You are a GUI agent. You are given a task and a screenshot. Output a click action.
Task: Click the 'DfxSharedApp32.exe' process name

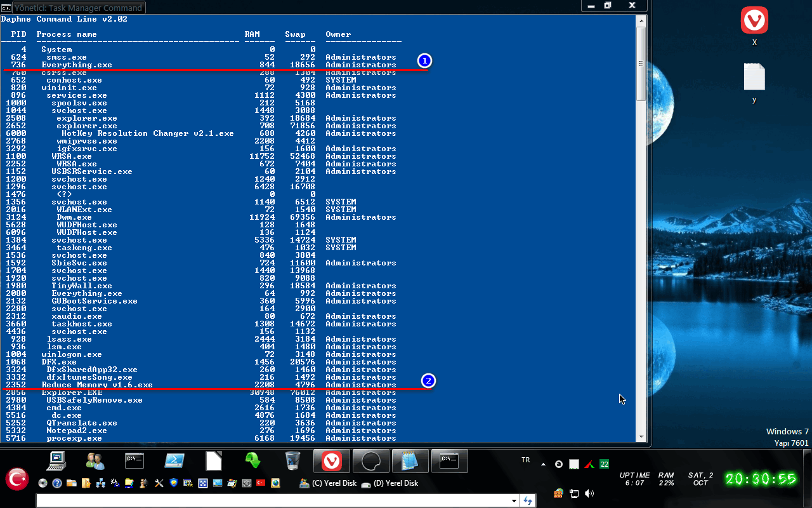pos(92,370)
